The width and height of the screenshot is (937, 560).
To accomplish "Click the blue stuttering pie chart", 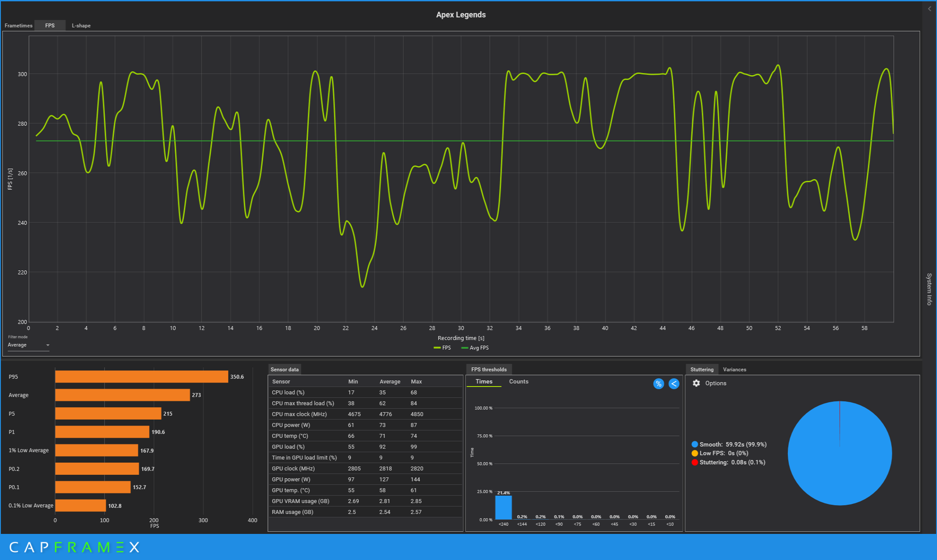I will (x=839, y=453).
